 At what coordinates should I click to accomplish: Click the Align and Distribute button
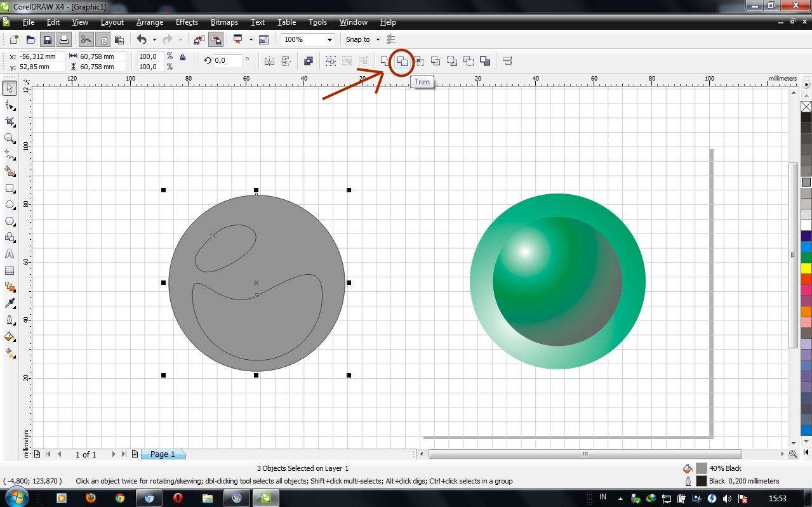coord(507,61)
